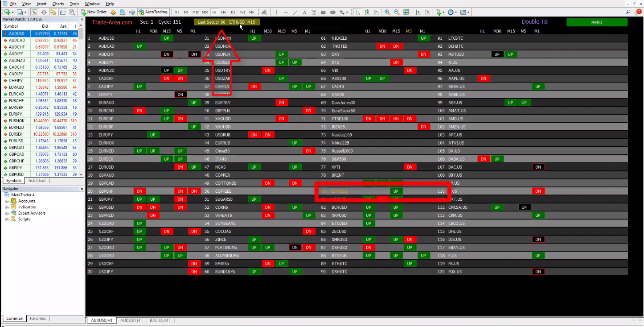Select the M30 timeframe button
Image resolution: width=644 pixels, height=327 pixels.
(205, 12)
